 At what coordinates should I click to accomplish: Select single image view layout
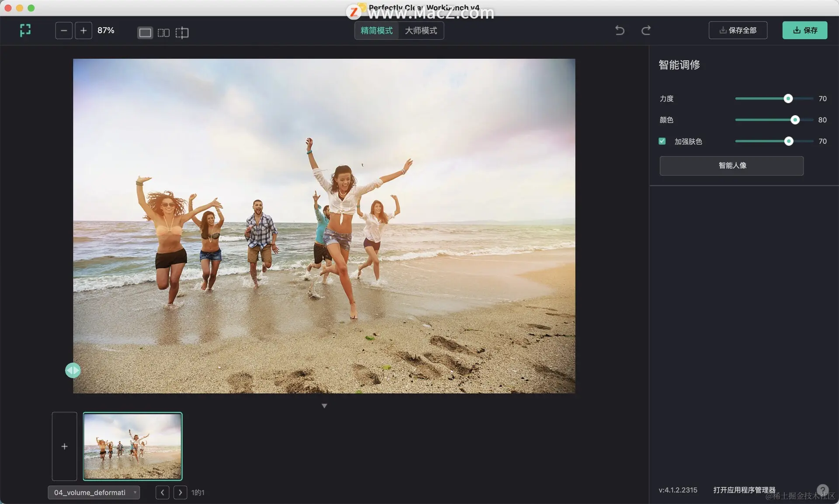pos(145,33)
